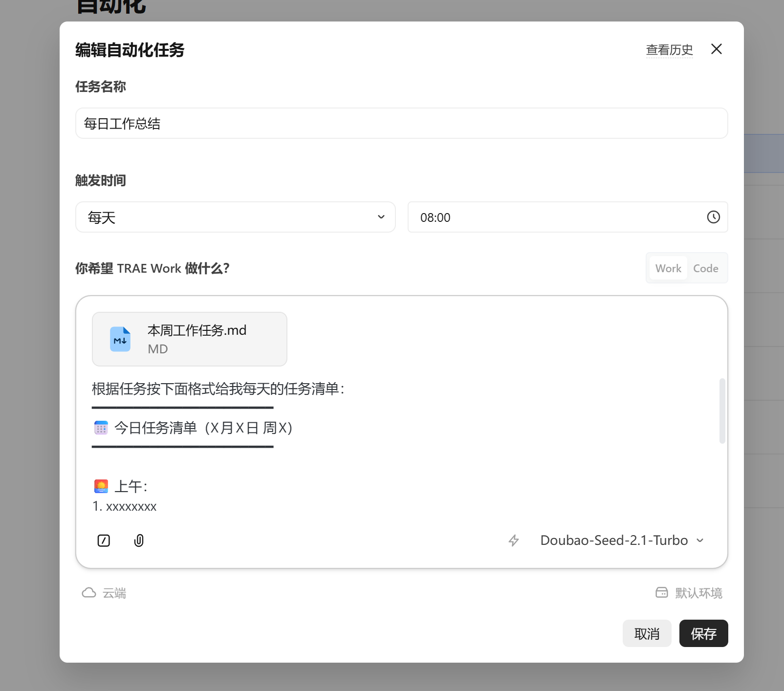Click the task name field 每日工作总结
The height and width of the screenshot is (691, 784).
pyautogui.click(x=401, y=123)
